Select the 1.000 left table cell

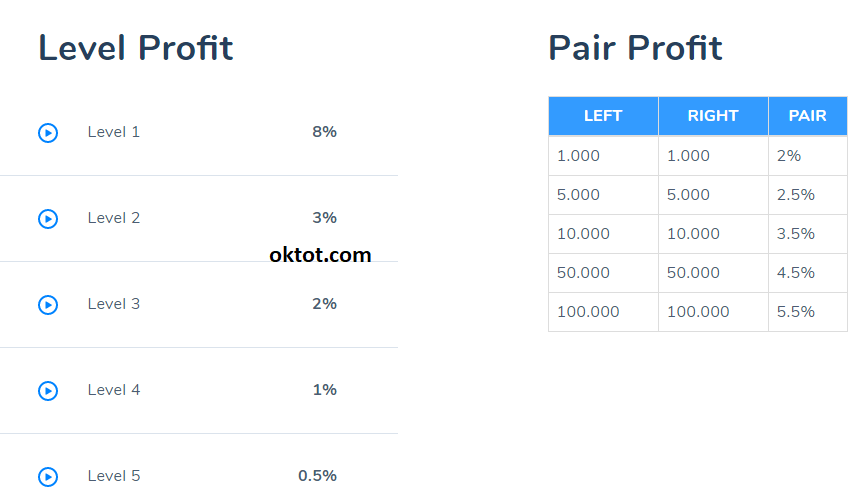tap(578, 156)
